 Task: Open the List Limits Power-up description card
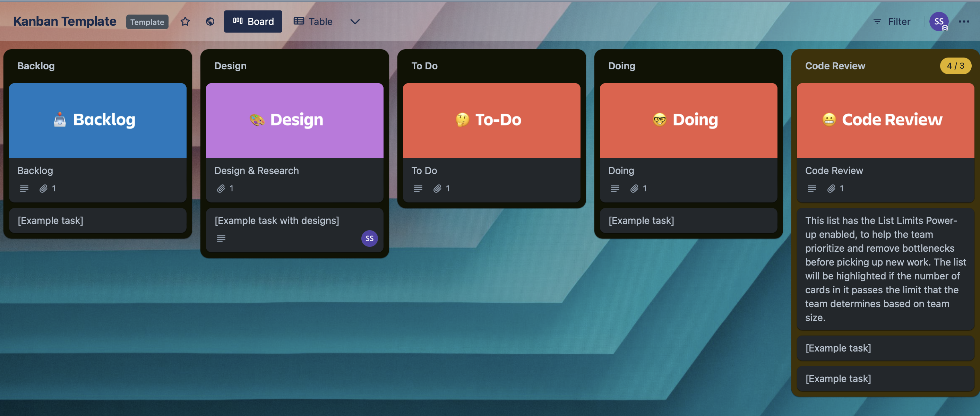(885, 268)
